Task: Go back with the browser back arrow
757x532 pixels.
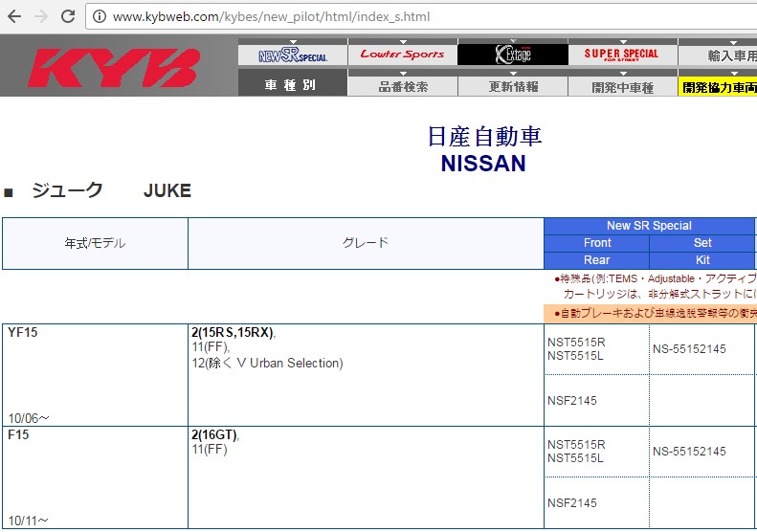Action: pyautogui.click(x=14, y=16)
